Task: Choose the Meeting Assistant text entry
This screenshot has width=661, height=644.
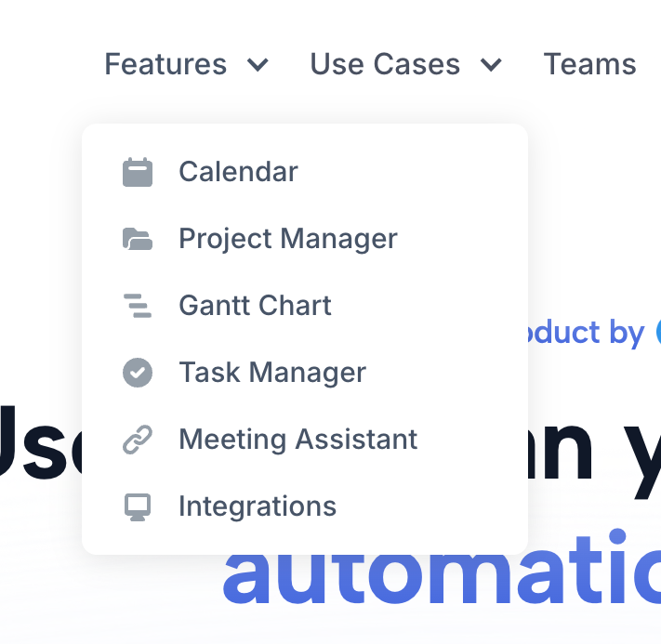Action: pos(297,440)
